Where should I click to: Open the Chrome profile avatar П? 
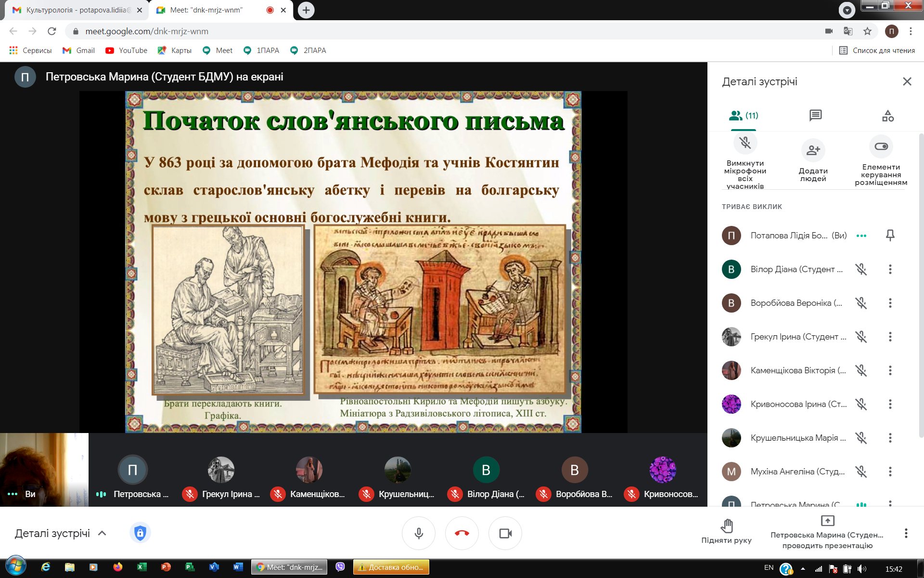point(891,31)
